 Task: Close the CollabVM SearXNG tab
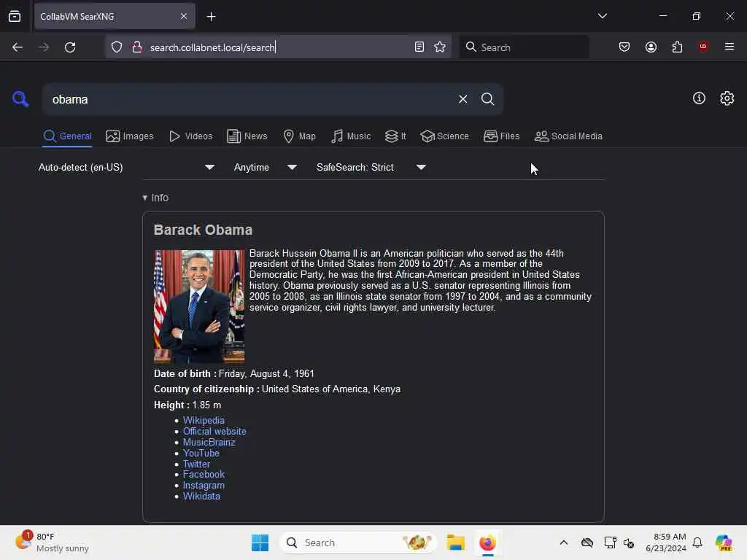pyautogui.click(x=184, y=17)
